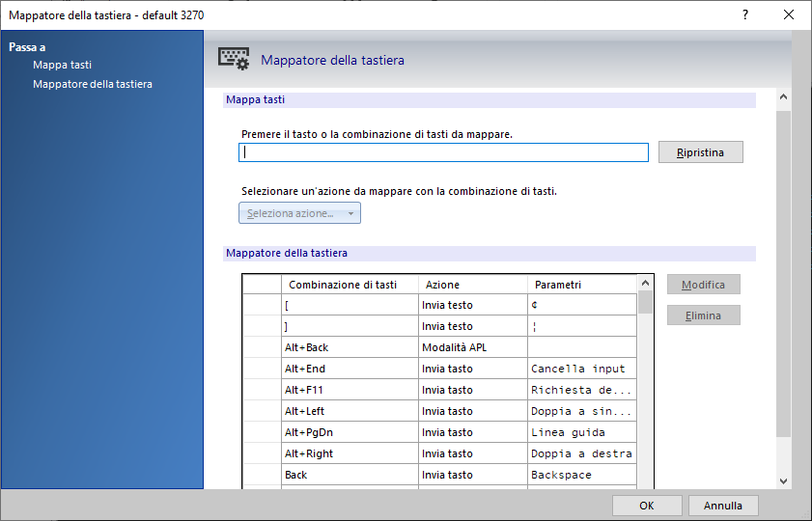Click the key combination input field
This screenshot has height=521, width=812.
point(443,152)
